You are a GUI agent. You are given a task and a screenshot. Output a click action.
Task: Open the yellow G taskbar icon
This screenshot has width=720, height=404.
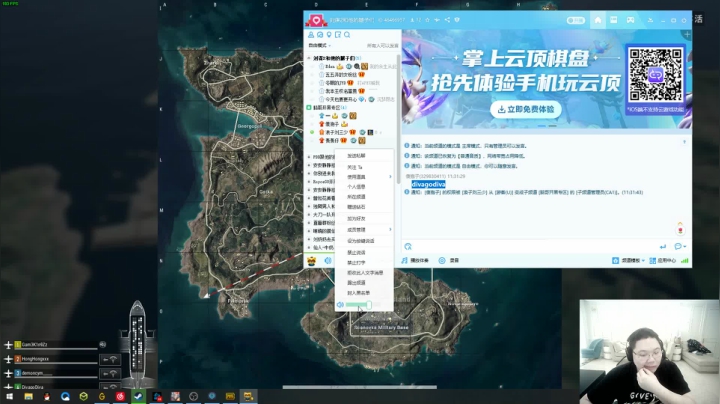[102, 396]
